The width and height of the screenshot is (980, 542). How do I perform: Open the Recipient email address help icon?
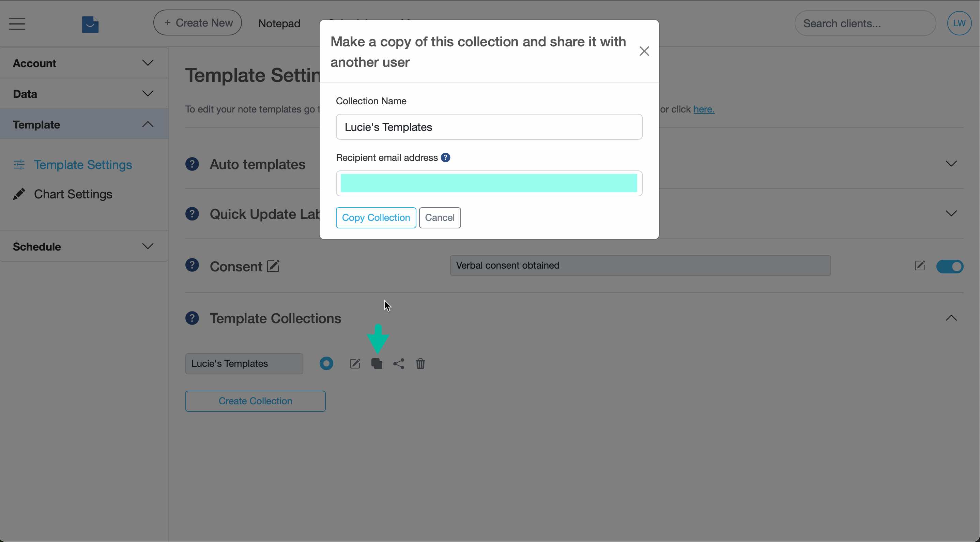[x=445, y=157]
